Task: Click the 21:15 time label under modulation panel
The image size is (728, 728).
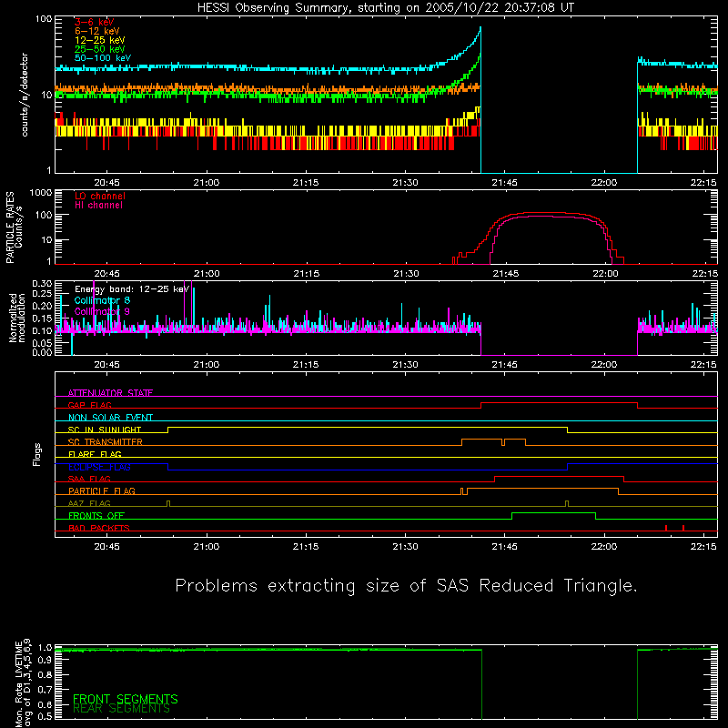Action: [x=306, y=365]
